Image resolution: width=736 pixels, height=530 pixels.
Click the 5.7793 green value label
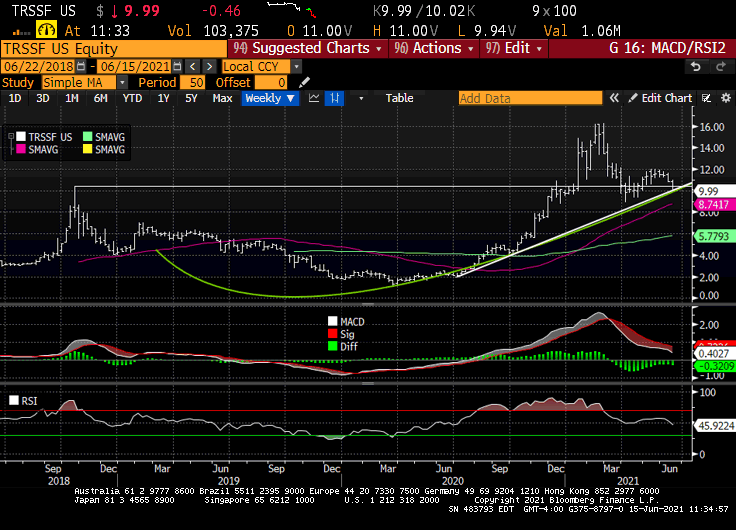click(714, 236)
